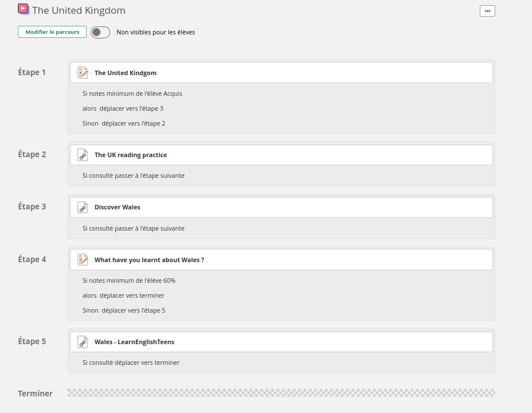532x413 pixels.
Task: Click the link icon beside Discover Wales
Action: tap(83, 207)
